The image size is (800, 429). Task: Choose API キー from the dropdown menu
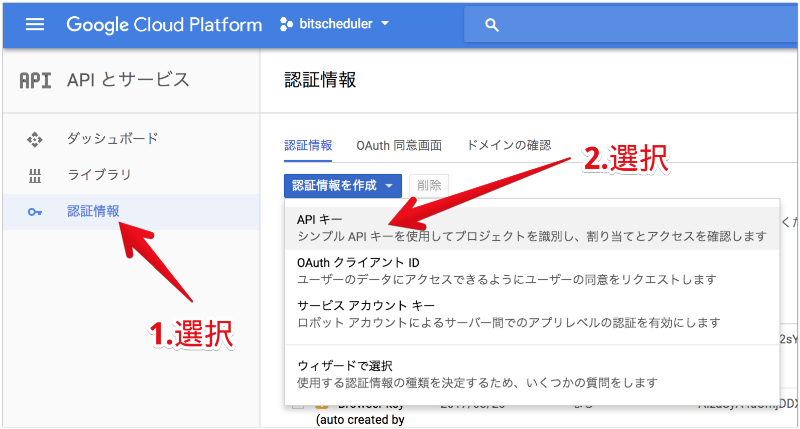(532, 228)
